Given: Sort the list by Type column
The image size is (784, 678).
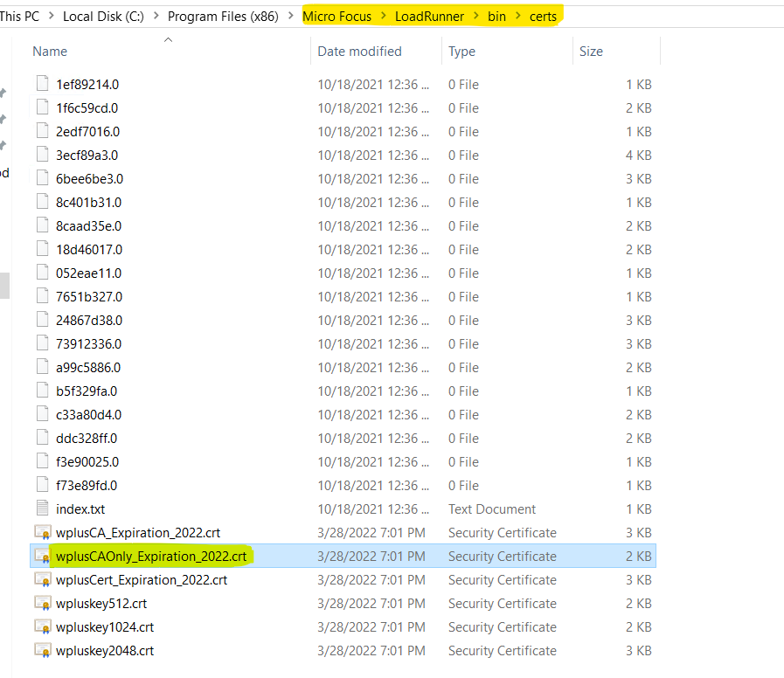Looking at the screenshot, I should coord(461,52).
